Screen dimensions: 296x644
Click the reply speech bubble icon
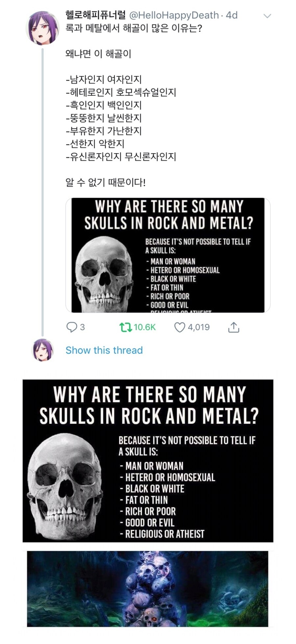(71, 327)
